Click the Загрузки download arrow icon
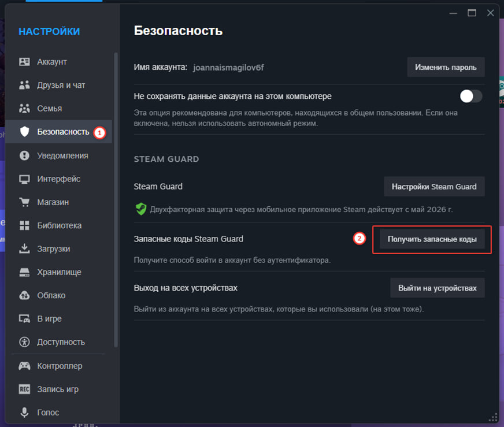The height and width of the screenshot is (427, 504). pyautogui.click(x=24, y=248)
